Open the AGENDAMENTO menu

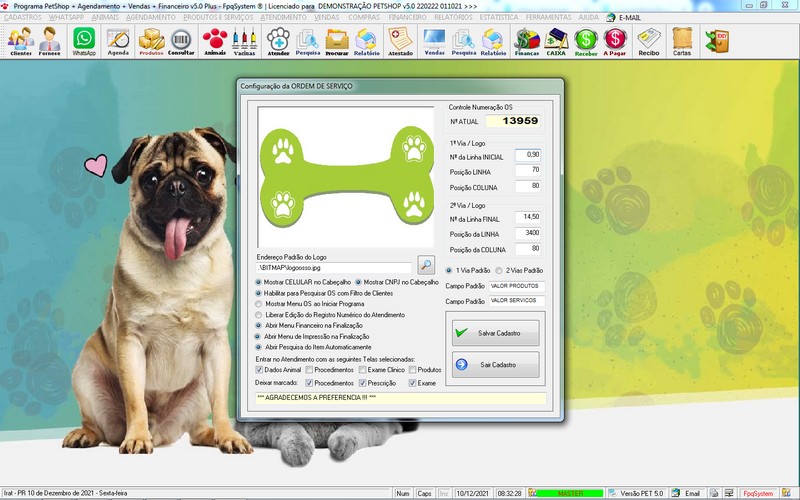point(151,17)
